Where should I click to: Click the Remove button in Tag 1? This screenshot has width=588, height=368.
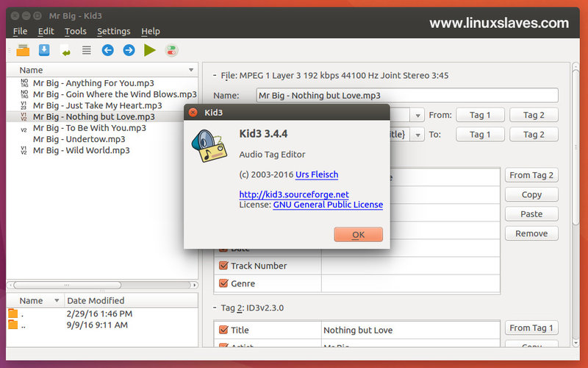tap(531, 233)
